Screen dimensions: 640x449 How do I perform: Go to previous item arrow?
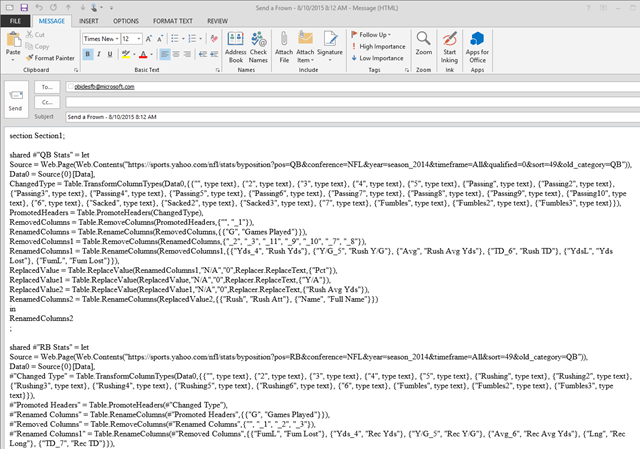(x=69, y=7)
